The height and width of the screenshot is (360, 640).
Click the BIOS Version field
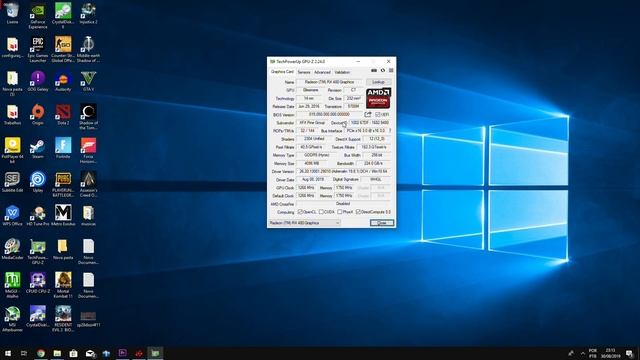pyautogui.click(x=329, y=115)
